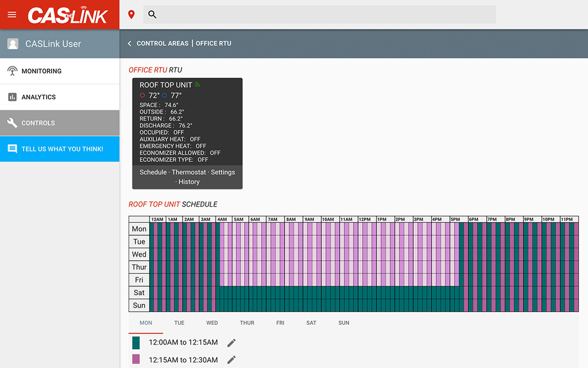Select the FRI schedule tab
This screenshot has height=368, width=588.
(x=280, y=323)
